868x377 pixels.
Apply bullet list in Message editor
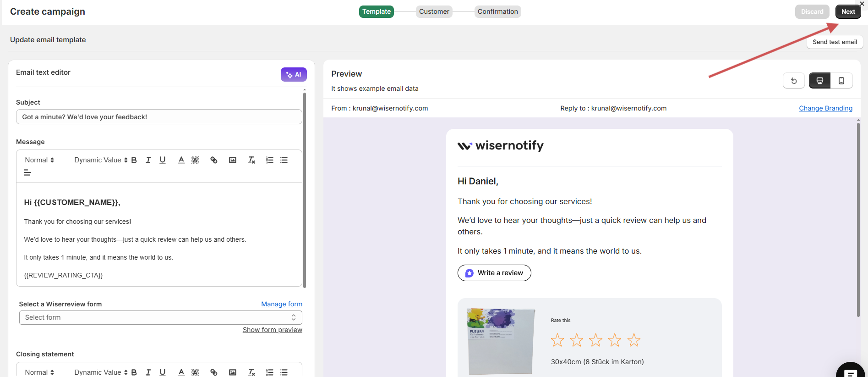284,160
